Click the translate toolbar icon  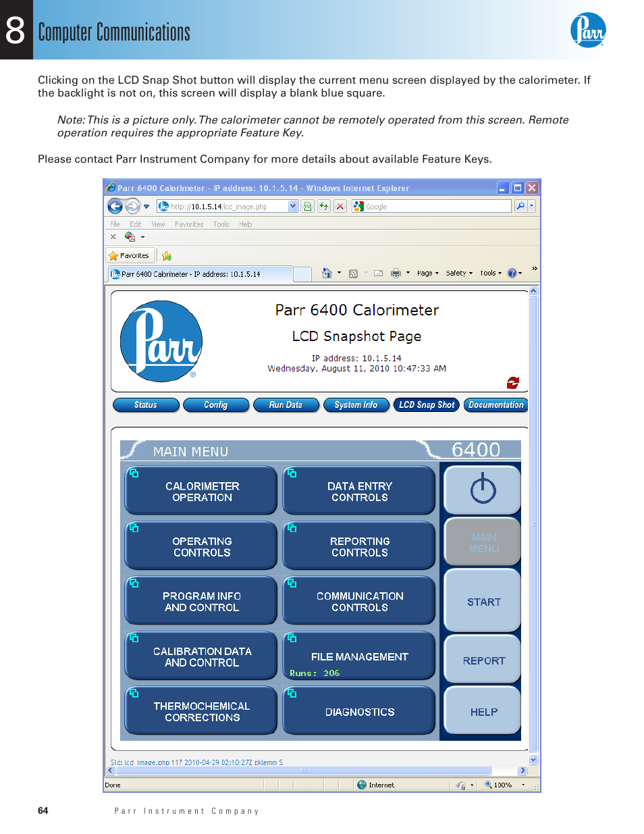tap(130, 237)
